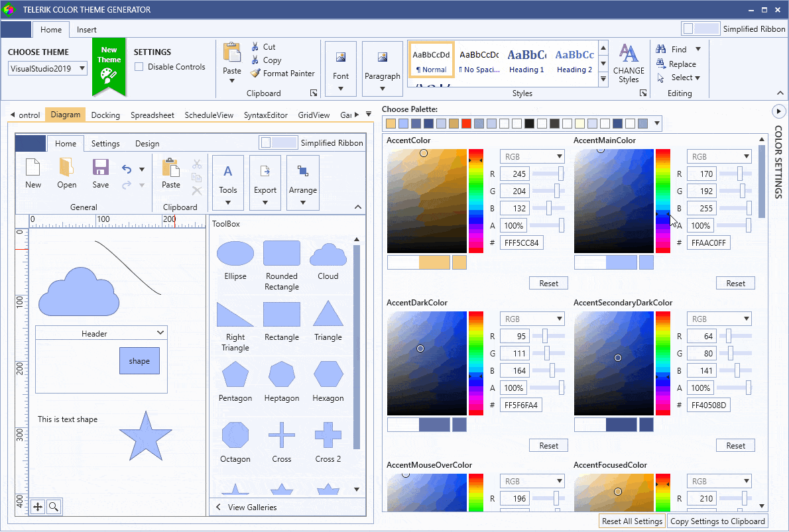Screen dimensions: 789x532
Task: Switch to the Docking tab
Action: click(x=105, y=115)
